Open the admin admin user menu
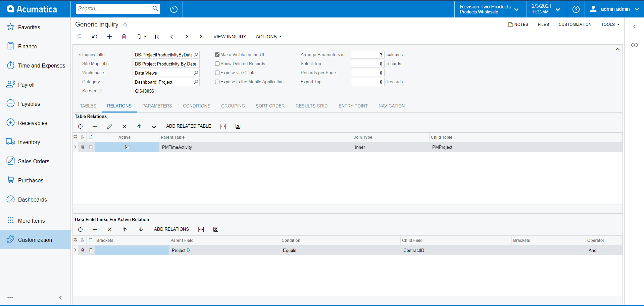The width and height of the screenshot is (644, 306). pos(615,9)
